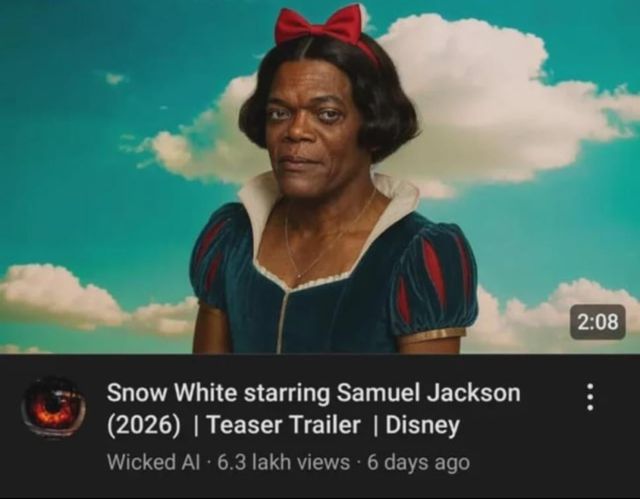Click (2026) in the video title
This screenshot has height=499, width=640.
pos(144,425)
